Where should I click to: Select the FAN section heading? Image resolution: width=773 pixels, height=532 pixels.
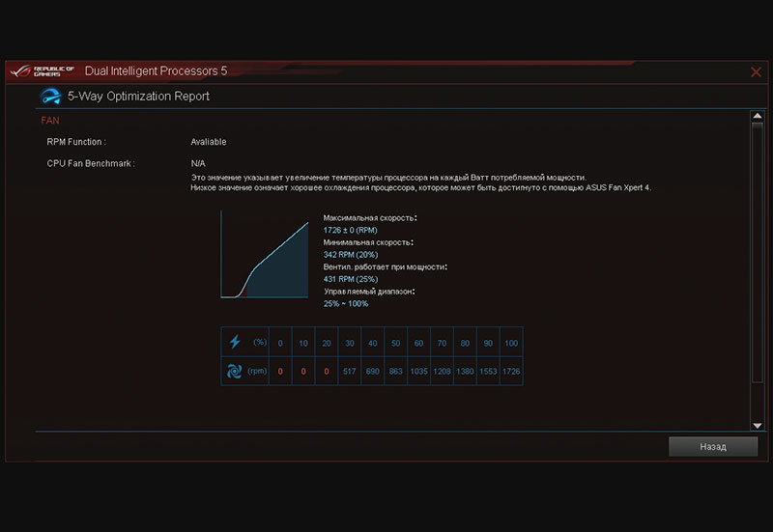click(50, 121)
